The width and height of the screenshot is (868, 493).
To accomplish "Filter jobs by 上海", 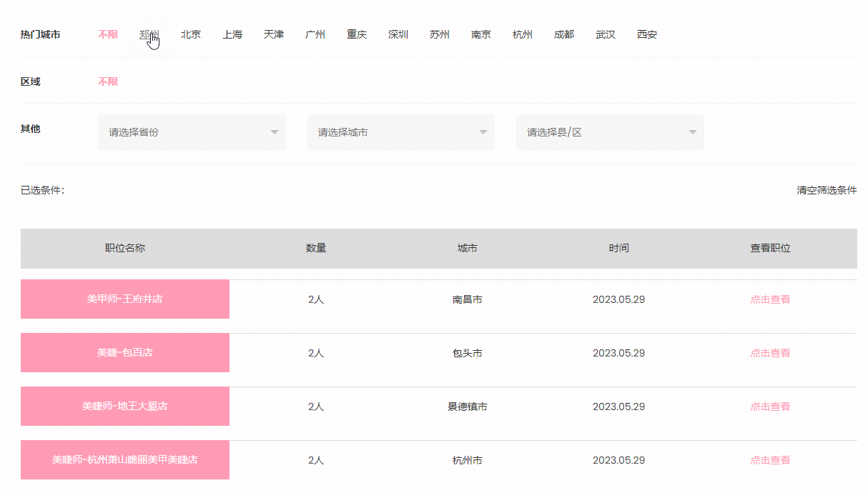I will [x=232, y=34].
